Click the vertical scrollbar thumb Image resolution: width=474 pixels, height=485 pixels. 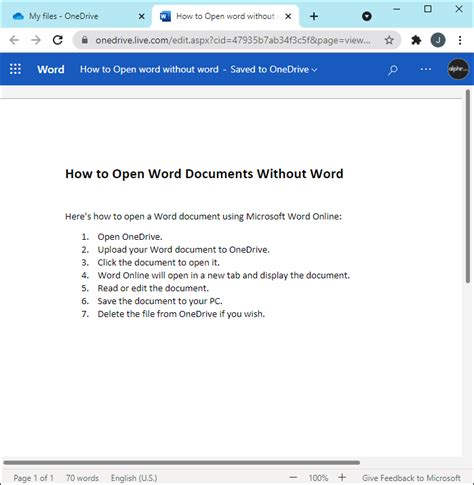pyautogui.click(x=468, y=187)
